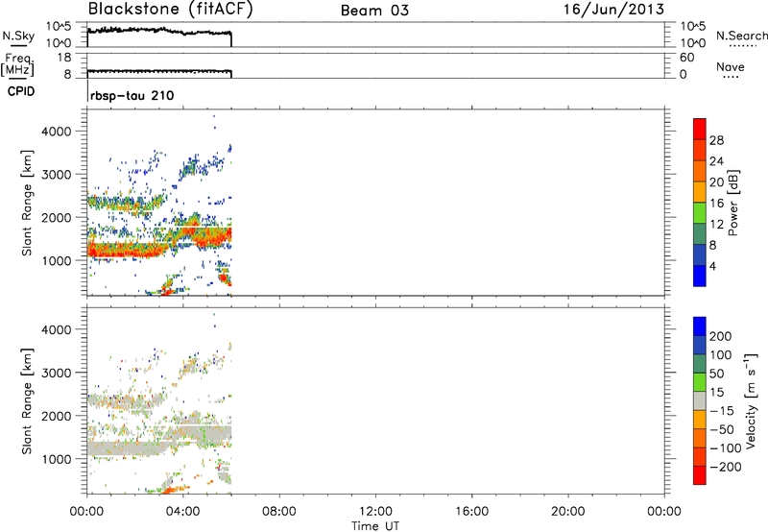
Task: Click the left '10^5' noise axis label
Action: point(59,26)
